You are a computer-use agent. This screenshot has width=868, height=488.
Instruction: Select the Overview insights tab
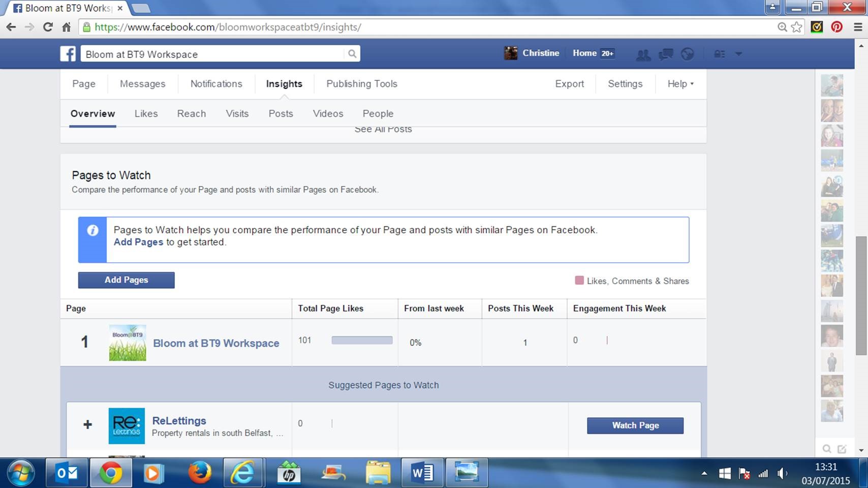click(x=92, y=113)
